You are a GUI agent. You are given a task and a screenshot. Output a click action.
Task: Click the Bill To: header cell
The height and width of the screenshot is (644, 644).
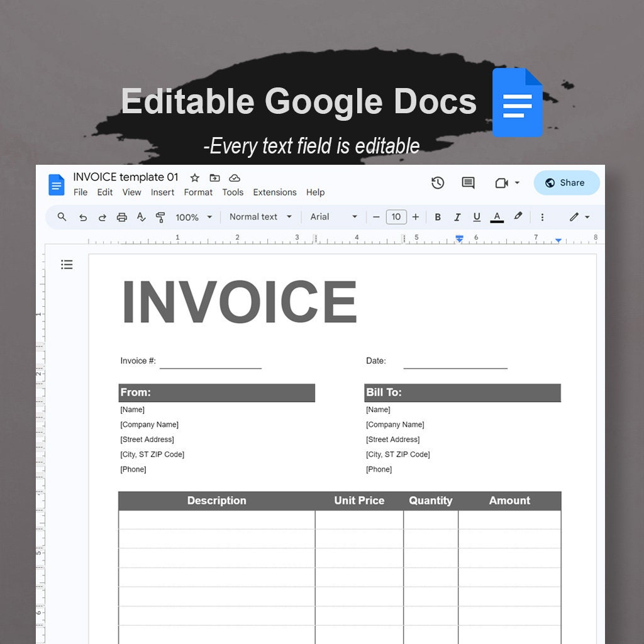462,392
